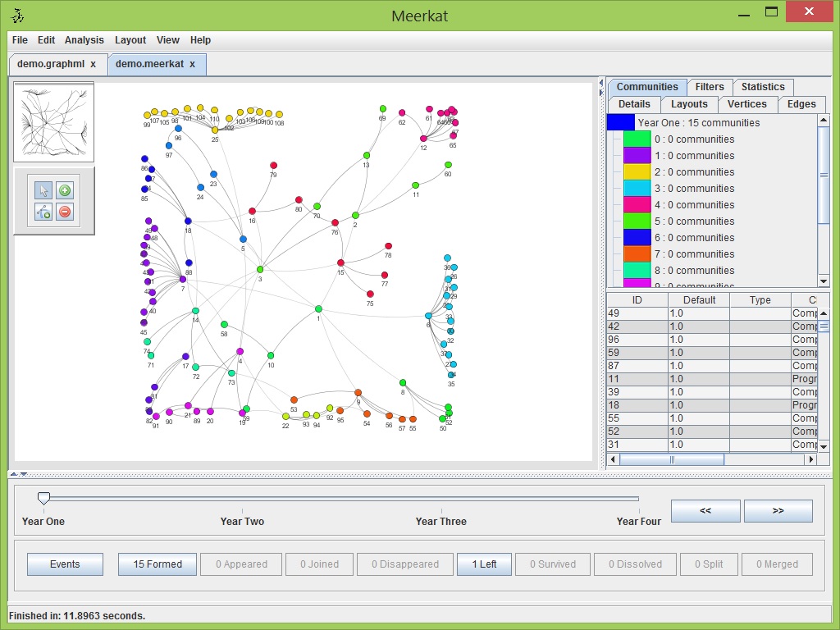Show the Layouts tab
This screenshot has width=840, height=630.
pos(689,104)
